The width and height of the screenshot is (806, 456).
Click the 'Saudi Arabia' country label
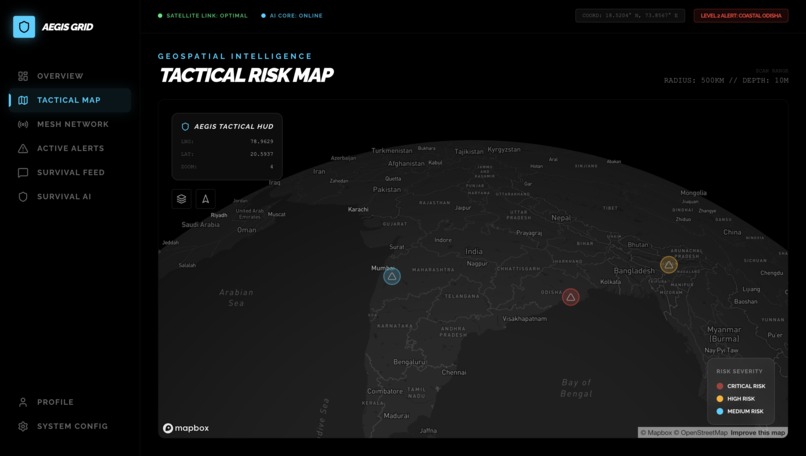point(200,225)
